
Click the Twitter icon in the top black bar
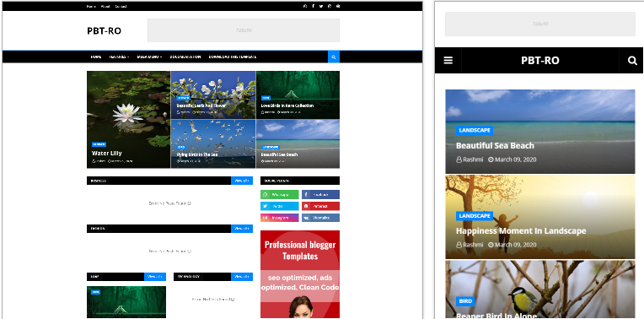(x=321, y=6)
